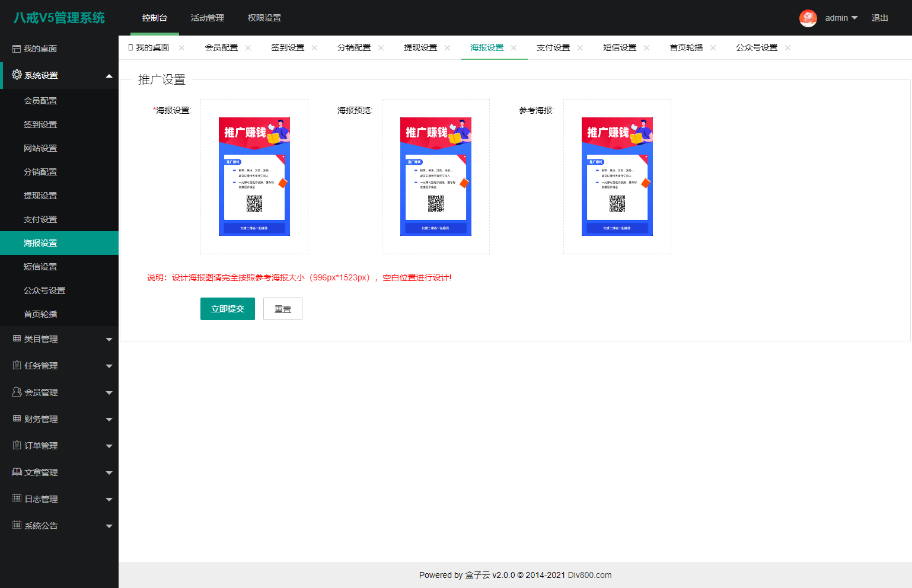Click the 任务管理 clipboard icon
This screenshot has width=912, height=588.
click(x=17, y=365)
